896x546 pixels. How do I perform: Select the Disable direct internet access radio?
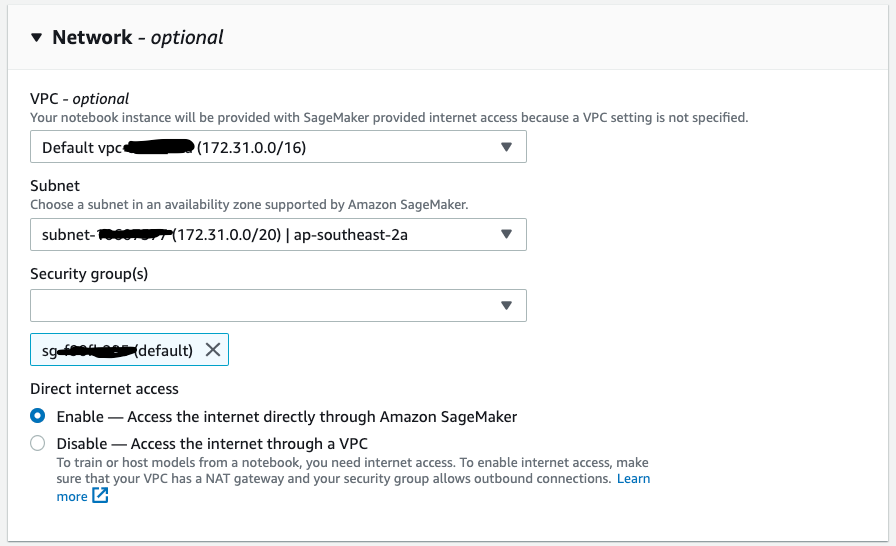tap(38, 443)
